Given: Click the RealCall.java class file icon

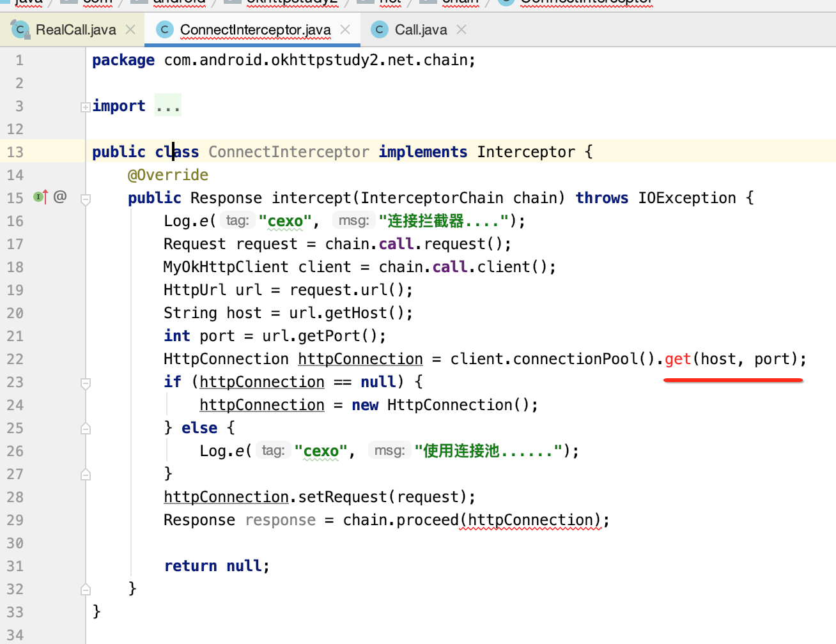Looking at the screenshot, I should click(20, 29).
